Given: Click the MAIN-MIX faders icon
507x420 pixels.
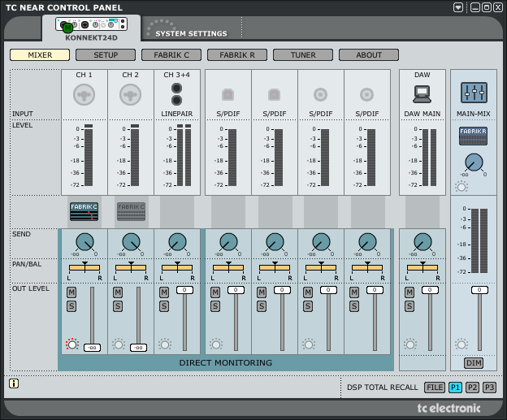Looking at the screenshot, I should pyautogui.click(x=474, y=93).
